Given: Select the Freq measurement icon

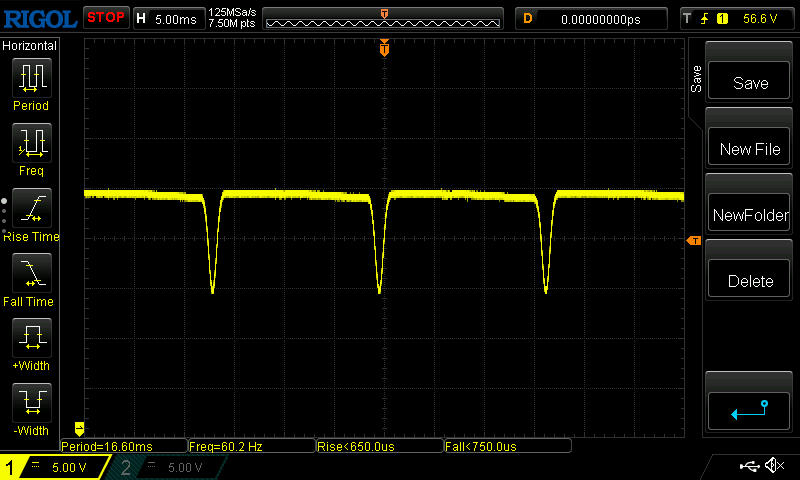Looking at the screenshot, I should pyautogui.click(x=30, y=146).
